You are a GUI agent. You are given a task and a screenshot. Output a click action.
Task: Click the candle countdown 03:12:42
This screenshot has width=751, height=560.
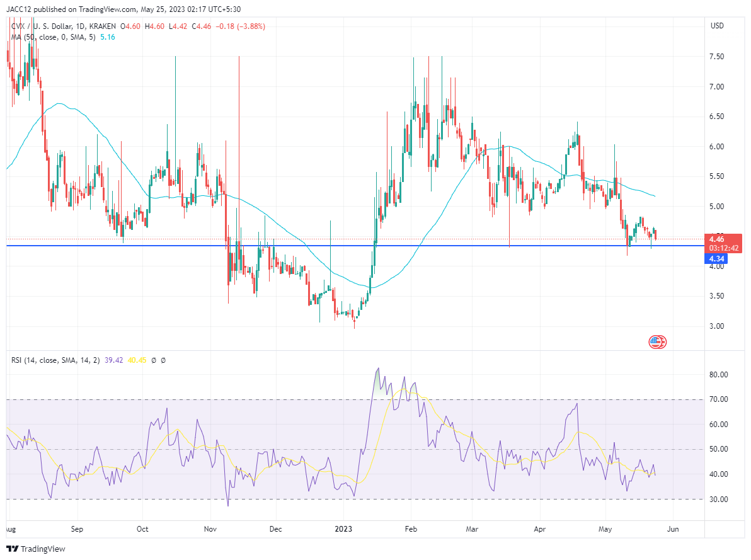pyautogui.click(x=724, y=248)
